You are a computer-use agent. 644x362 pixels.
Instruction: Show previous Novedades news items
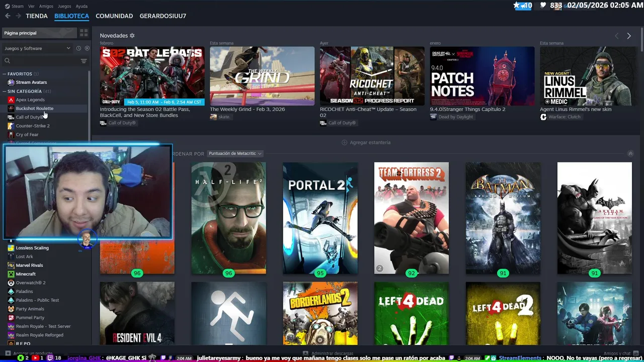coord(616,36)
